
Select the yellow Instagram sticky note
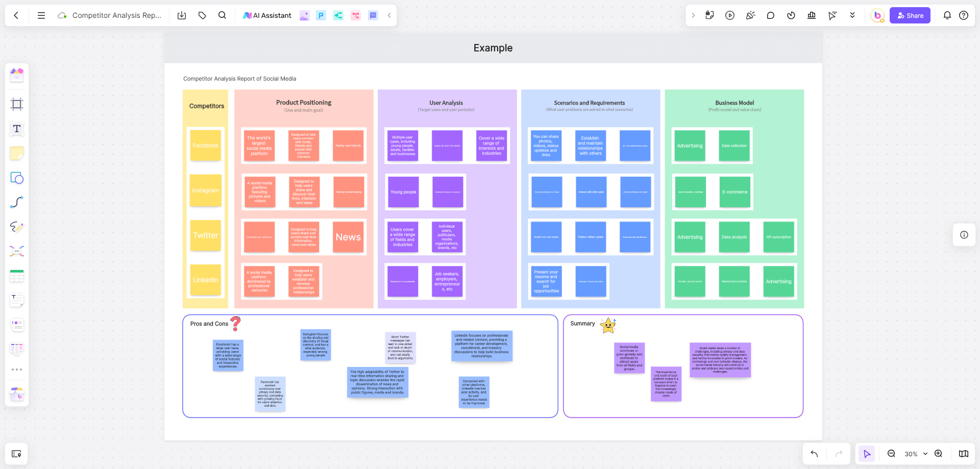pyautogui.click(x=206, y=190)
